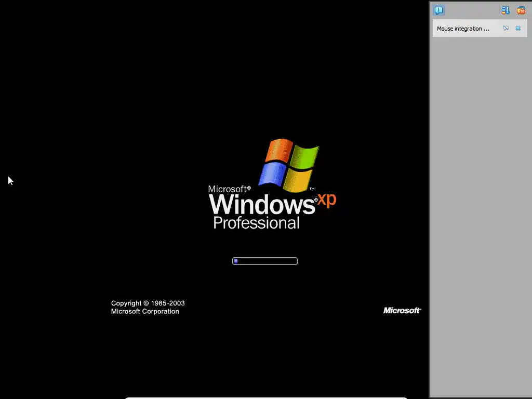Click the don't-show-again icon on Mouse integration notification
532x399 pixels.
[506, 28]
